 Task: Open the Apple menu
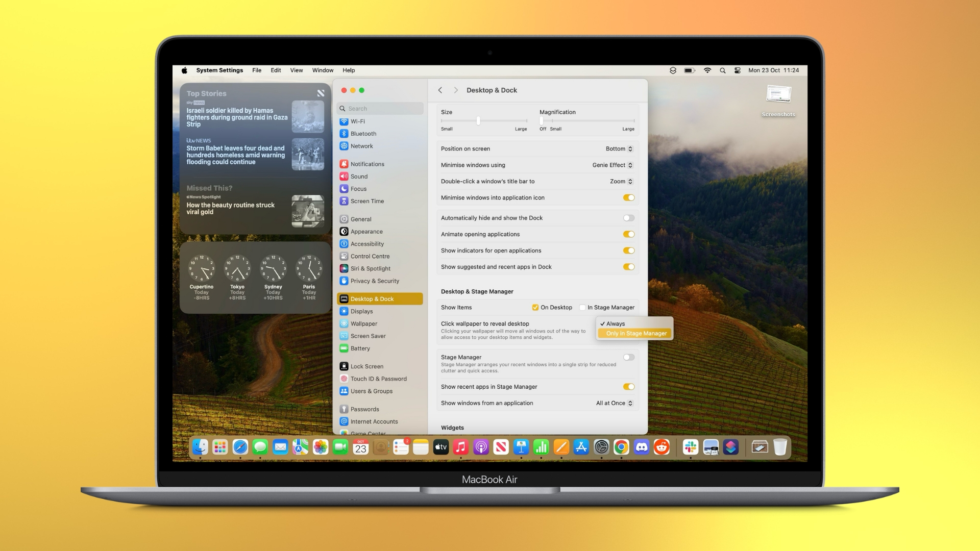pyautogui.click(x=184, y=70)
